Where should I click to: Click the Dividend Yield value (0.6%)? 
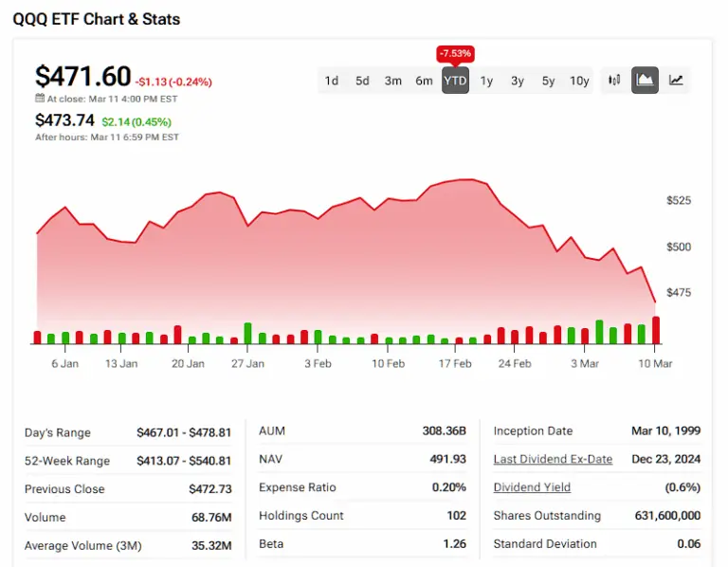pyautogui.click(x=682, y=487)
